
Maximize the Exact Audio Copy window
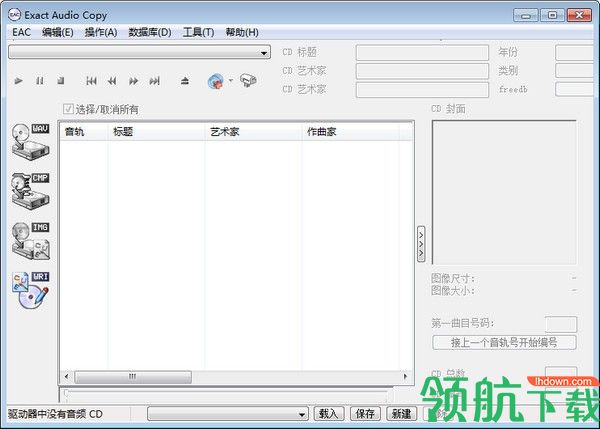point(552,15)
